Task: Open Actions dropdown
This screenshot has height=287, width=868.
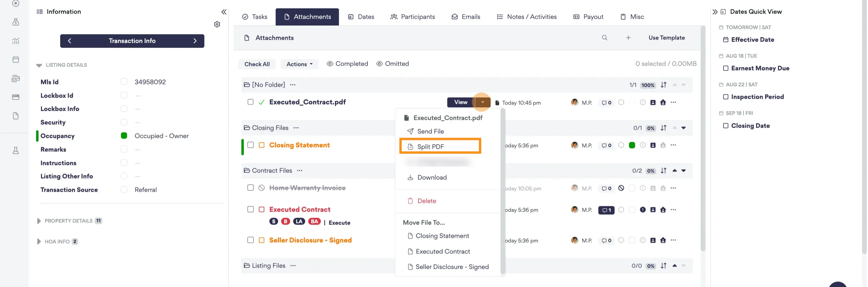Action: point(299,64)
